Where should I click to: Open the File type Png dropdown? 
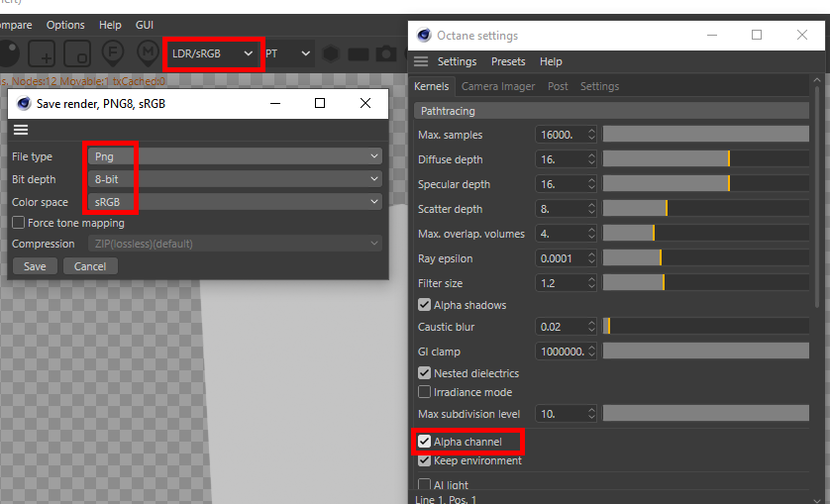click(x=235, y=156)
